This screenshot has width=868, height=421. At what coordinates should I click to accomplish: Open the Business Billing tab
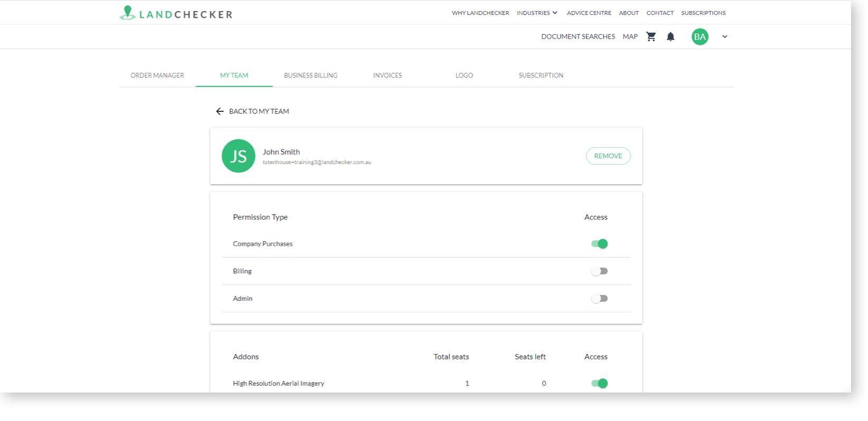311,75
